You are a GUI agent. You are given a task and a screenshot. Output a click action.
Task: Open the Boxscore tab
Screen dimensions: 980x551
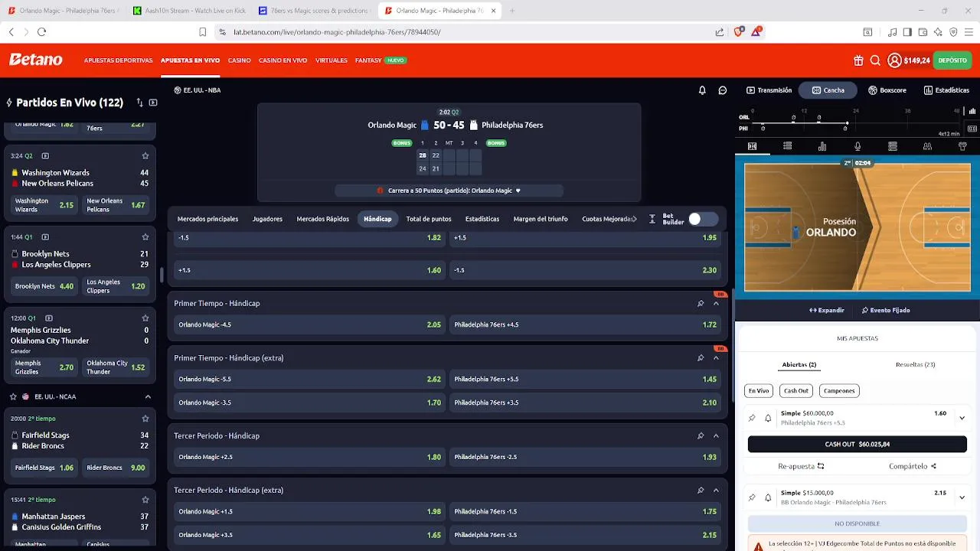[x=887, y=90]
